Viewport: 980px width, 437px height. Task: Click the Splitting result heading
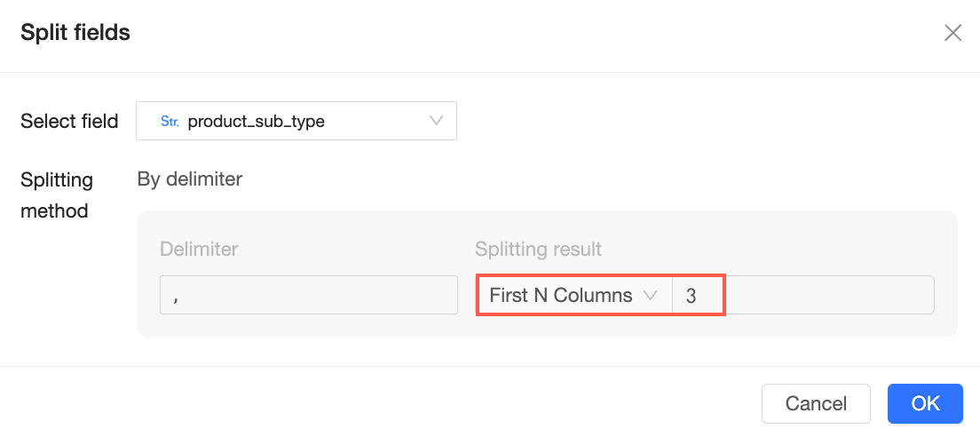[538, 249]
